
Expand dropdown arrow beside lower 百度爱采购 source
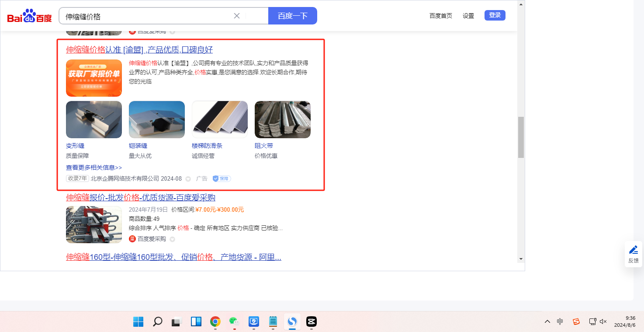pyautogui.click(x=172, y=239)
